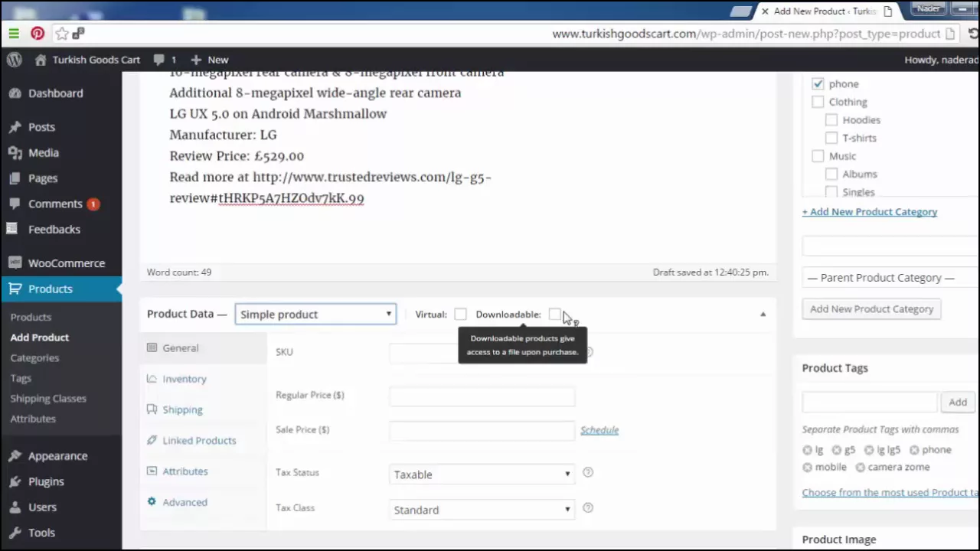Click the WooCommerce icon in sidebar
The width and height of the screenshot is (980, 551).
(x=15, y=262)
